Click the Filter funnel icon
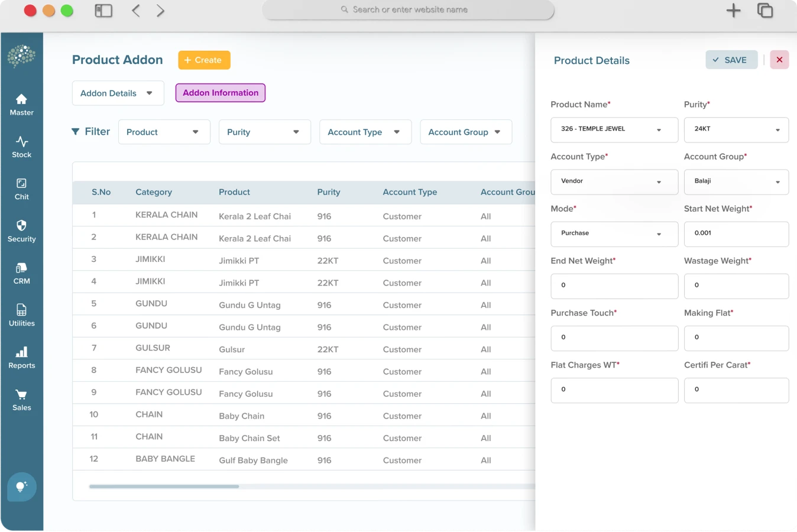The height and width of the screenshot is (532, 797). 75,131
